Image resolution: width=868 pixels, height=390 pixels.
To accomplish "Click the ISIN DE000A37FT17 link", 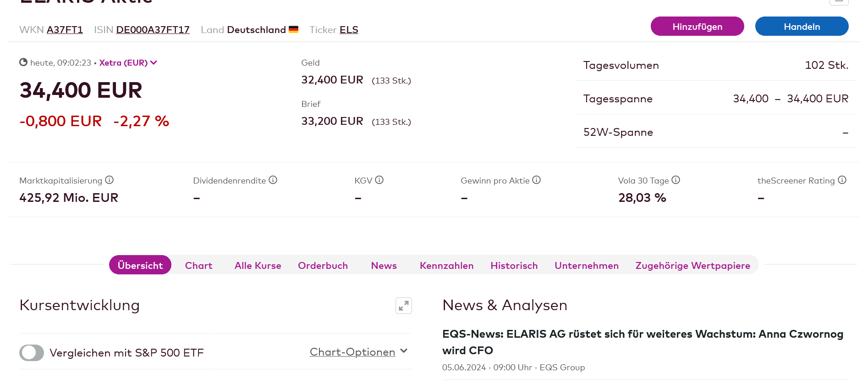I will 153,30.
